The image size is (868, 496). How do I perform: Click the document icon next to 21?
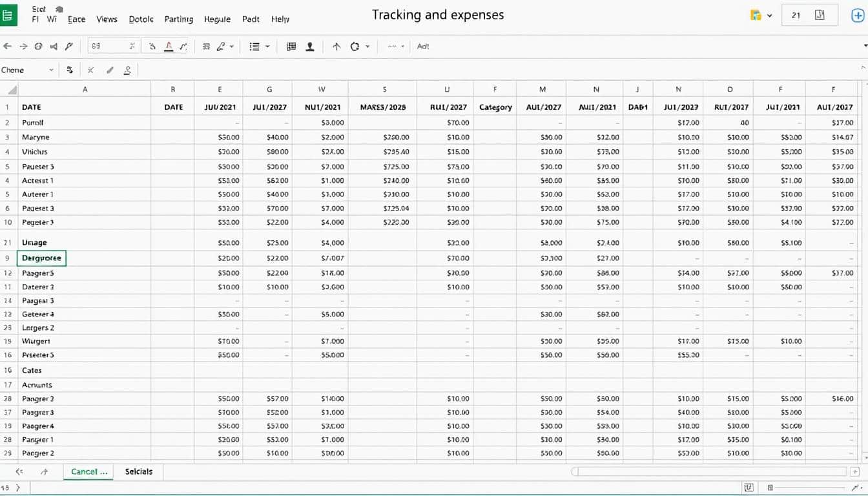click(x=820, y=15)
